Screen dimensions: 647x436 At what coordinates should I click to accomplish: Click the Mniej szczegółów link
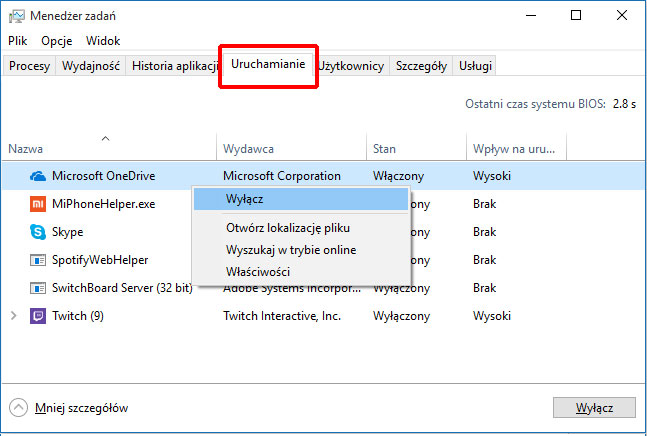pyautogui.click(x=82, y=408)
